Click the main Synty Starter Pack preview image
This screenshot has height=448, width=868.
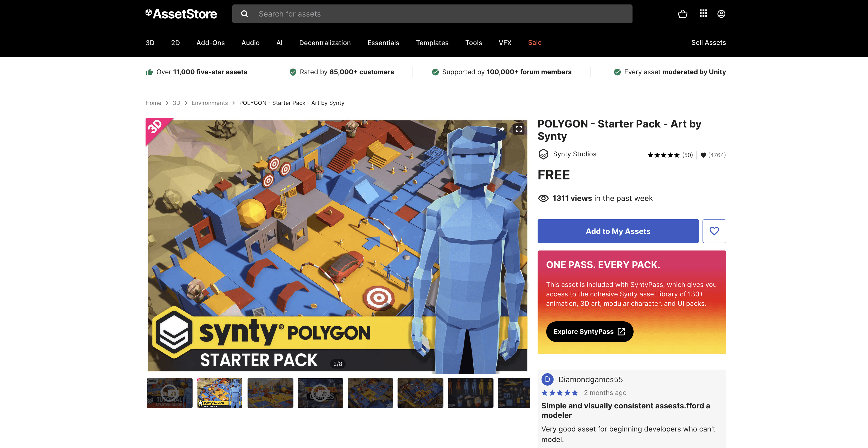[338, 246]
